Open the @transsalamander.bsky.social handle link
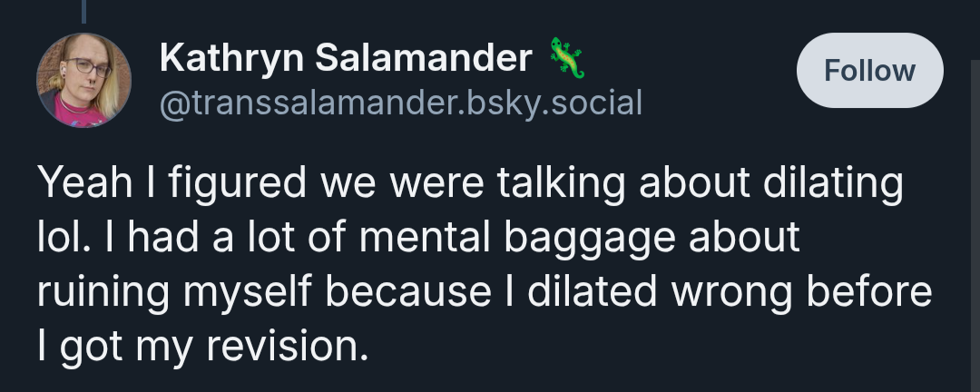This screenshot has height=392, width=980. tap(401, 103)
